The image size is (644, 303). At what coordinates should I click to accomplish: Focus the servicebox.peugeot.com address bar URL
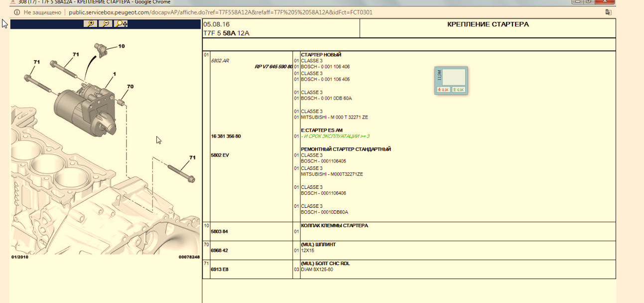220,12
